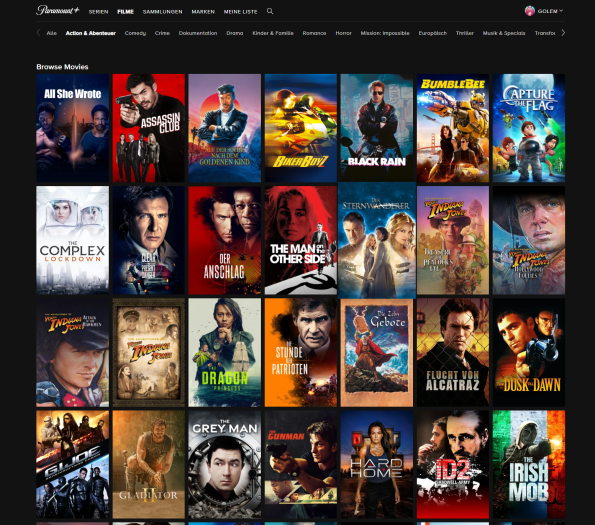Open The Gunman poster
Screen dimensions: 595x525
[x=301, y=464]
